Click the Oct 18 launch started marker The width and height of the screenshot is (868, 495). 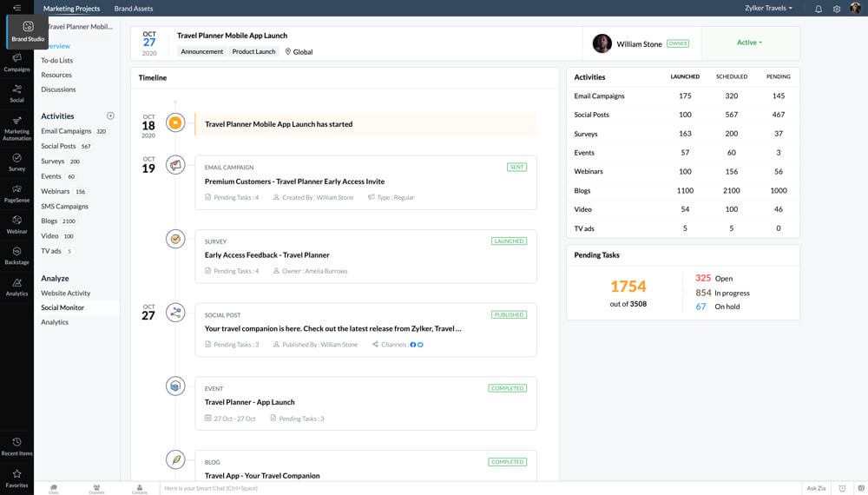click(x=176, y=124)
